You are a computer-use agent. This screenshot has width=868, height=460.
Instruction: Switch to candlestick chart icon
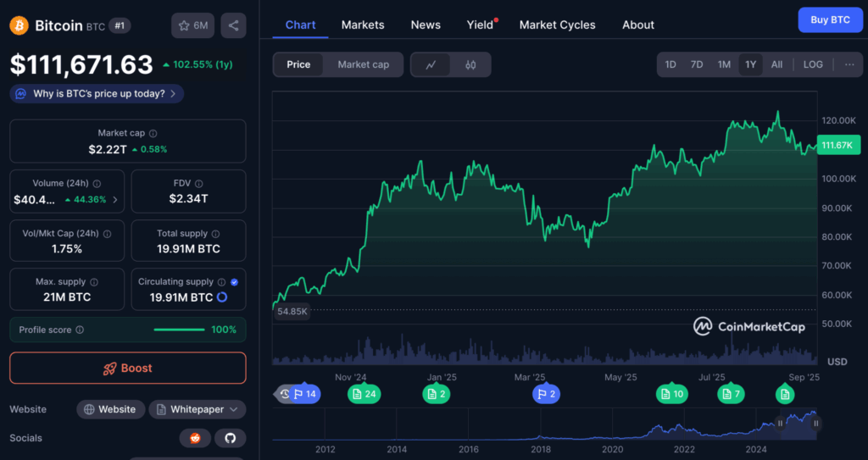click(470, 64)
